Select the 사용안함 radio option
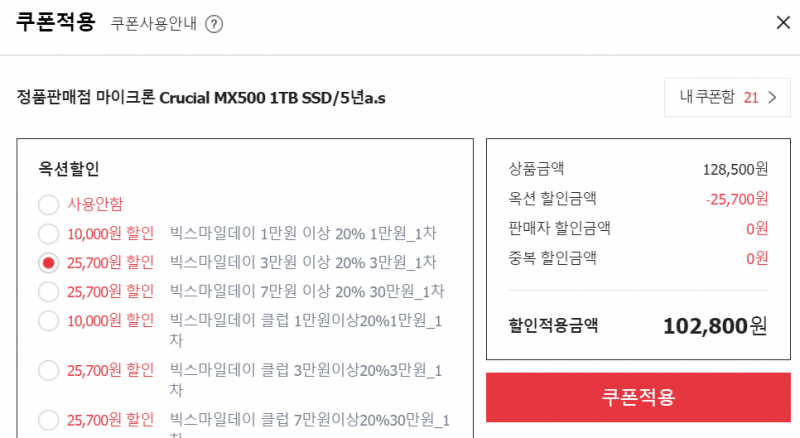Screen dimensions: 800x438 tap(48, 204)
